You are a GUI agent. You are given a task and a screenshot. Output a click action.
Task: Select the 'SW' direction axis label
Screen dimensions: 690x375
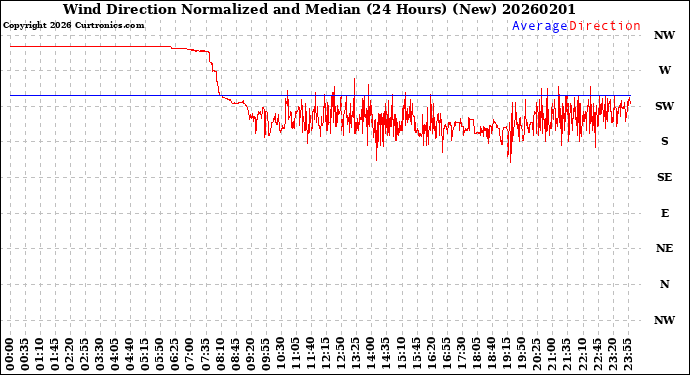[x=664, y=106]
